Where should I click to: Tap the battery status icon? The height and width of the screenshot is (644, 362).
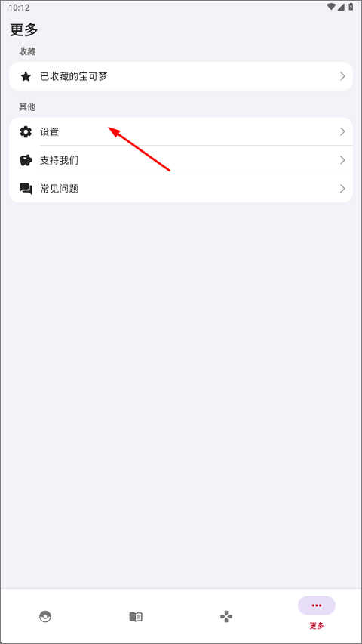[x=351, y=7]
